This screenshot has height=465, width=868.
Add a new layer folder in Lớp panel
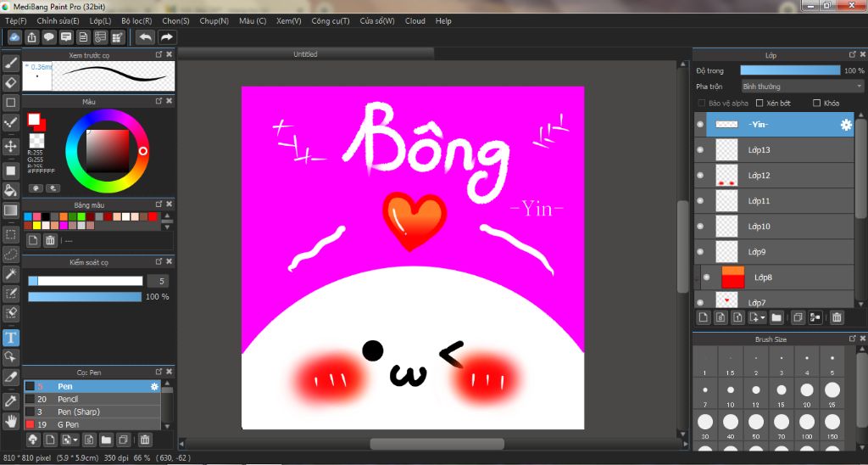tap(776, 317)
